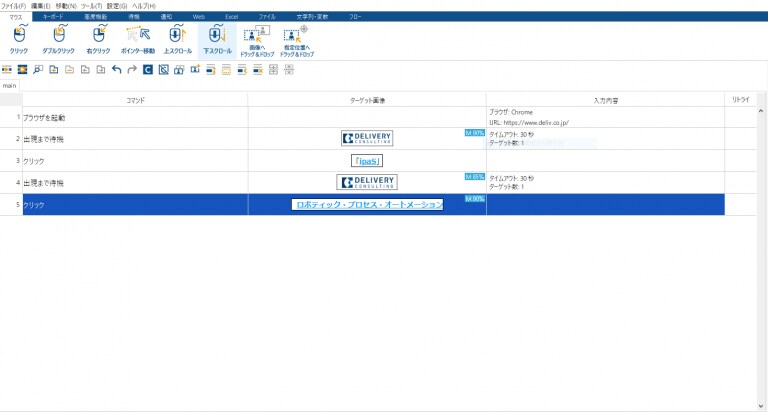Click row 2 タイムアウト: 30 秒 text
This screenshot has height=412, width=768.
click(511, 134)
